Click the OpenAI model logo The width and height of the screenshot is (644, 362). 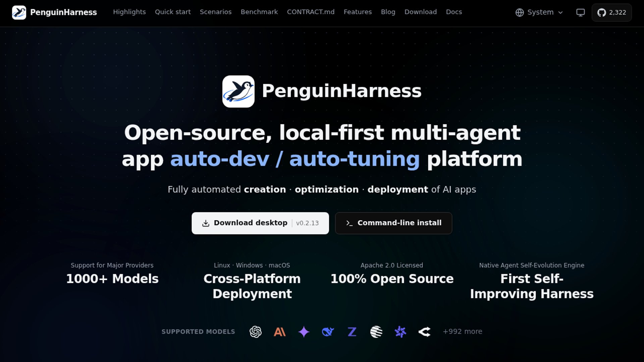pos(256,332)
